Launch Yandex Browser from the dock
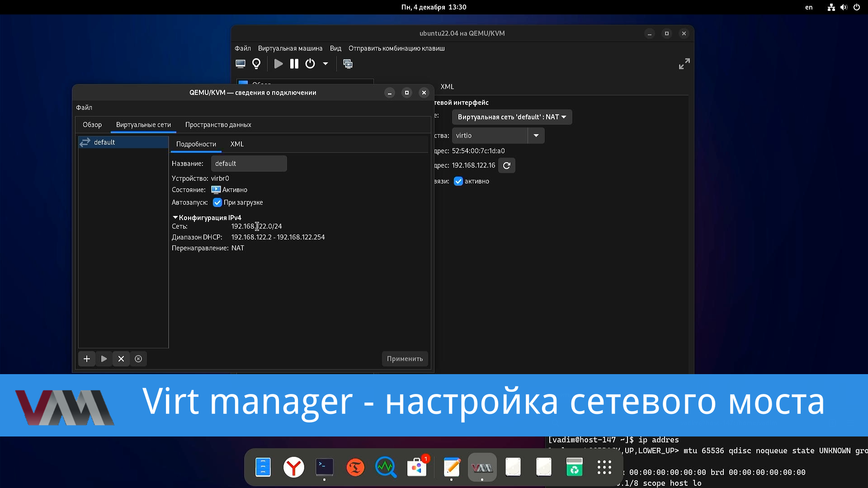The image size is (868, 488). (293, 467)
